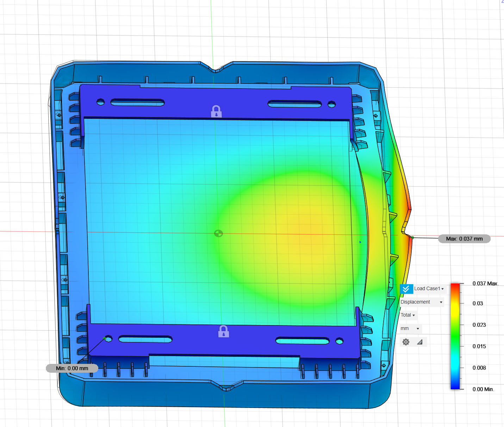Click the 'Max: 0.037 mm' probe label
Image resolution: width=504 pixels, height=427 pixels.
(464, 239)
